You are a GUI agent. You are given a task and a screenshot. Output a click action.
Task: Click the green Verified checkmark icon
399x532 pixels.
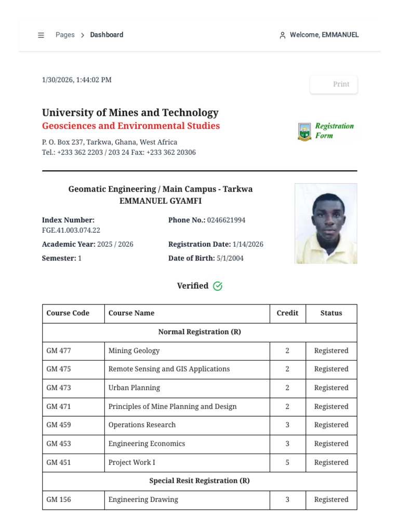[x=218, y=286]
